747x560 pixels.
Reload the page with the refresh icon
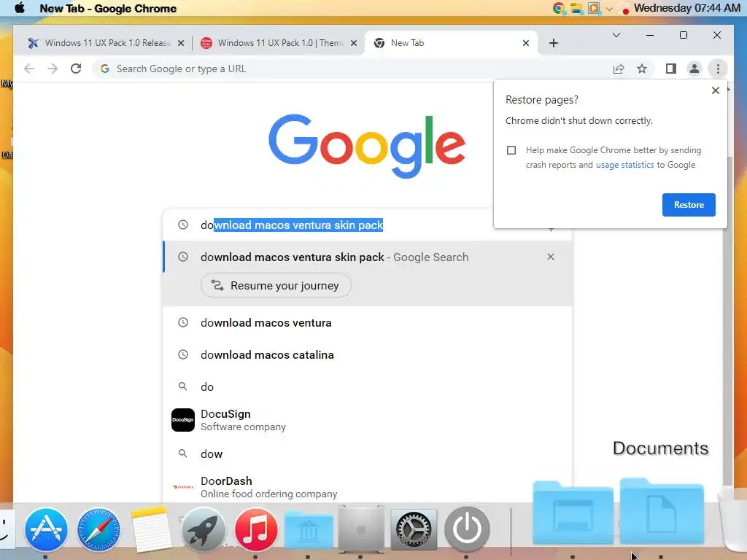[76, 69]
